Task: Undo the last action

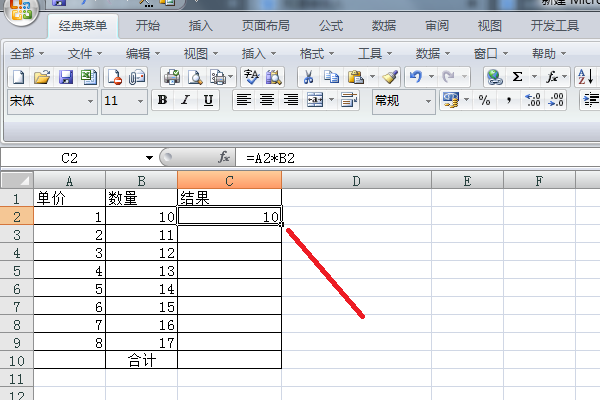Action: [416, 77]
